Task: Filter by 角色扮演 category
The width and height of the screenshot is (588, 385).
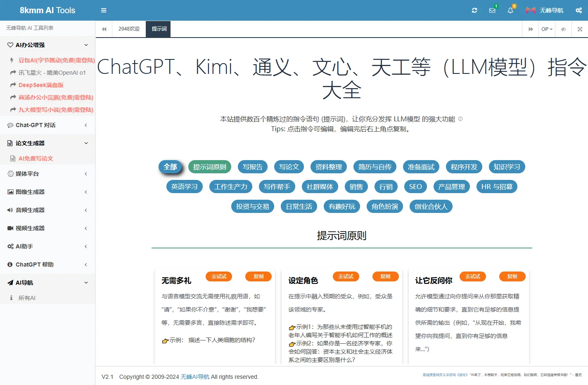Action: coord(385,206)
